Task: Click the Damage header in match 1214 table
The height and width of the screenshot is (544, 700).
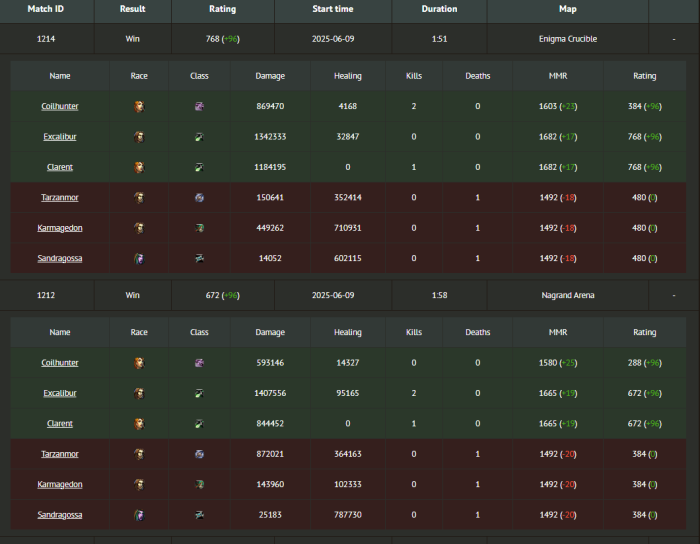Action: [x=270, y=76]
